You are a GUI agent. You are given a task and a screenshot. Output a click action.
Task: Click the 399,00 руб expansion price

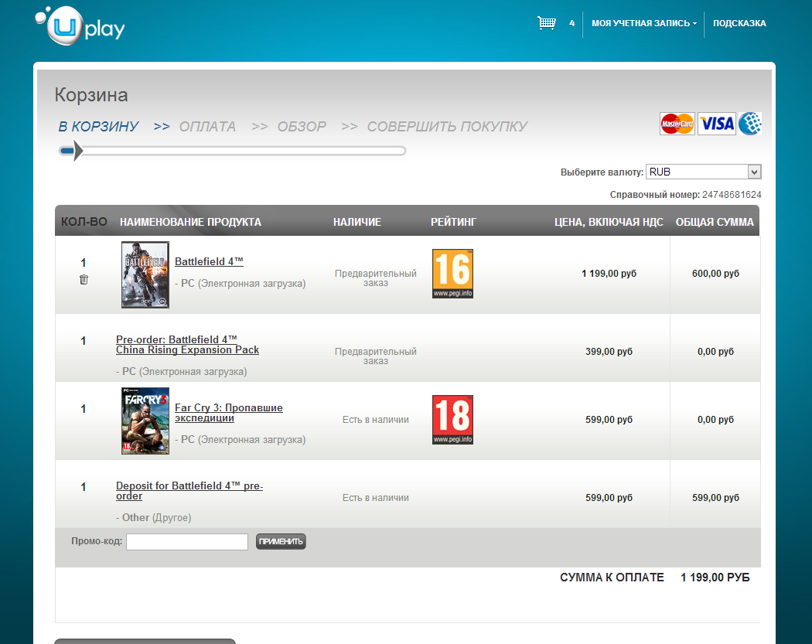[x=609, y=352]
